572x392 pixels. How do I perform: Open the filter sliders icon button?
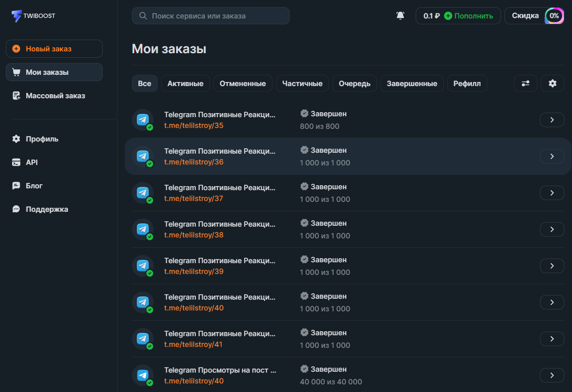coord(525,83)
